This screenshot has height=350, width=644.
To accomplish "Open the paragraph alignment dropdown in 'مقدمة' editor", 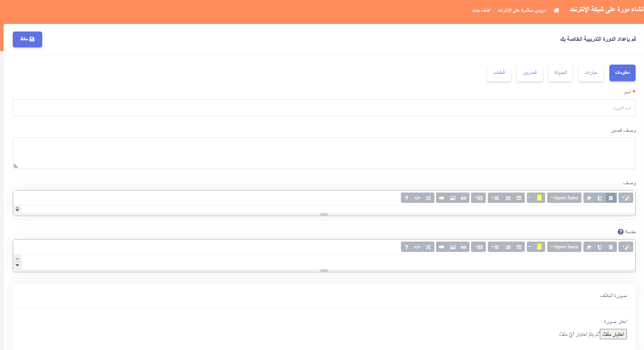I will coord(495,247).
